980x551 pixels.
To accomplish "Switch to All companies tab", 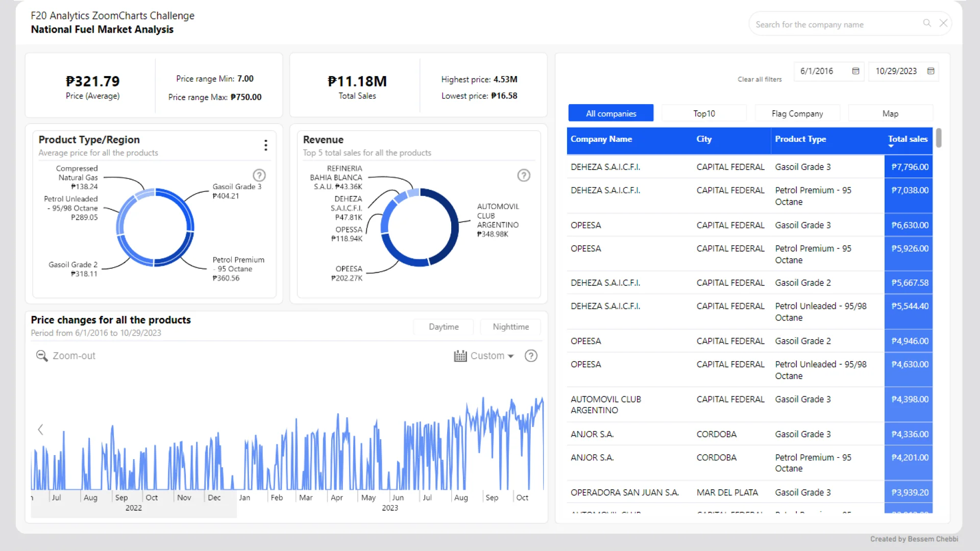I will 611,113.
